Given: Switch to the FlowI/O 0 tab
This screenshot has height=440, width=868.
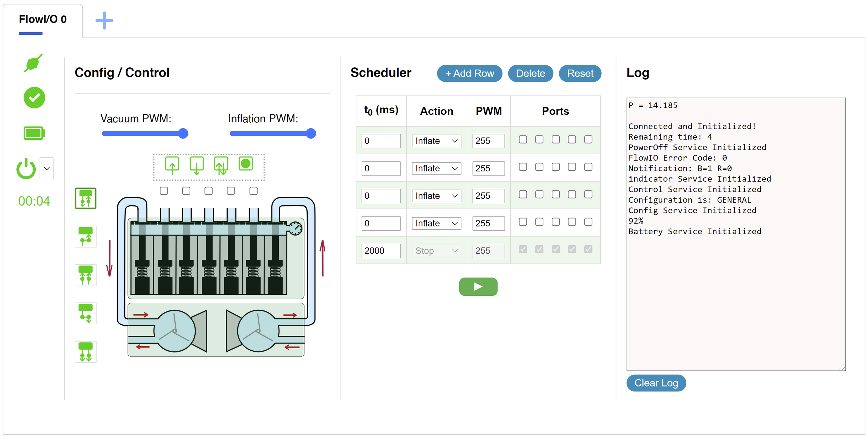Looking at the screenshot, I should [43, 19].
